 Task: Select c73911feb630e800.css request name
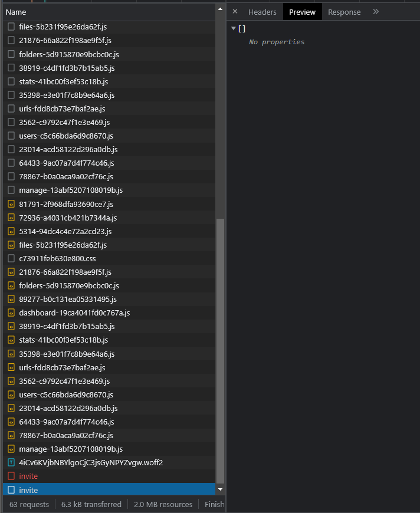click(x=57, y=258)
